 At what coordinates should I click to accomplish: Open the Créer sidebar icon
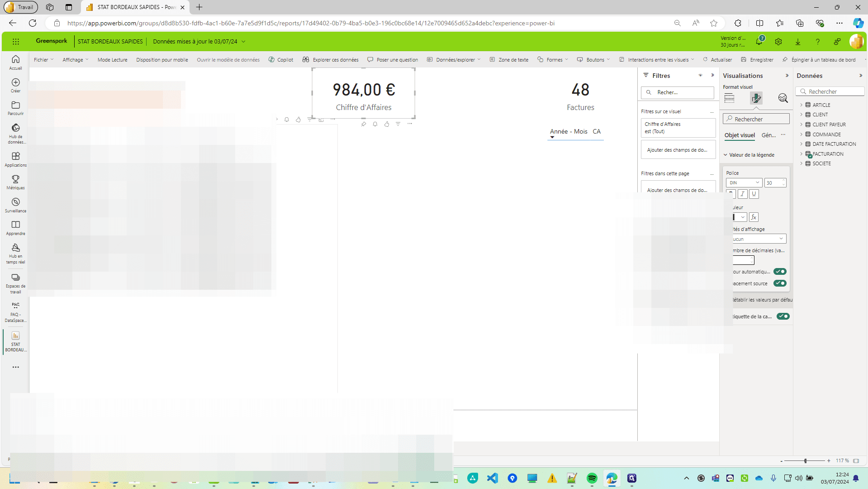tap(15, 85)
